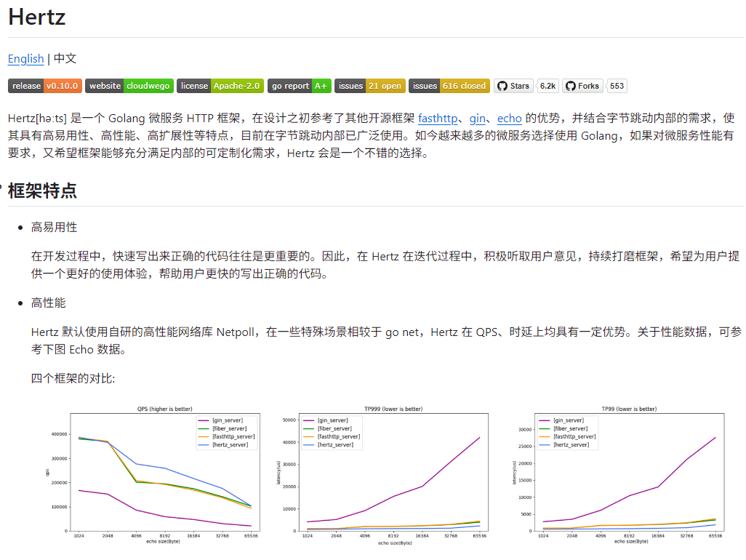
Task: Click the 四个框架的对比 caption text
Action: (x=73, y=378)
